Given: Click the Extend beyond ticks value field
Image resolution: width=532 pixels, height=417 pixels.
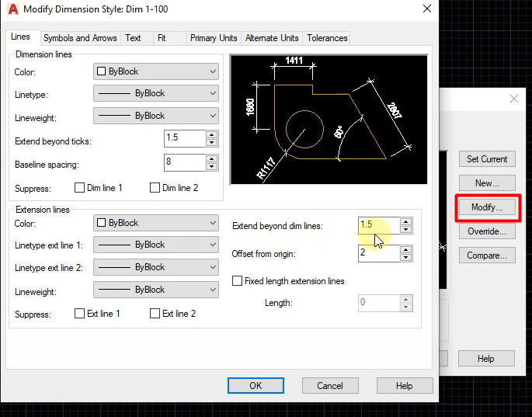Looking at the screenshot, I should (185, 138).
